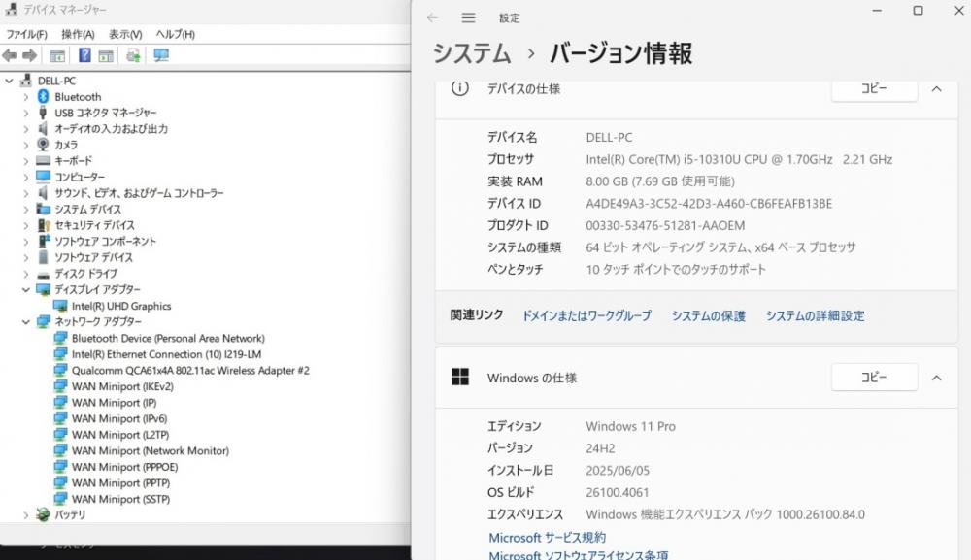Select Intel(R) Ethernet Connection (10) I219-LM

pos(167,354)
